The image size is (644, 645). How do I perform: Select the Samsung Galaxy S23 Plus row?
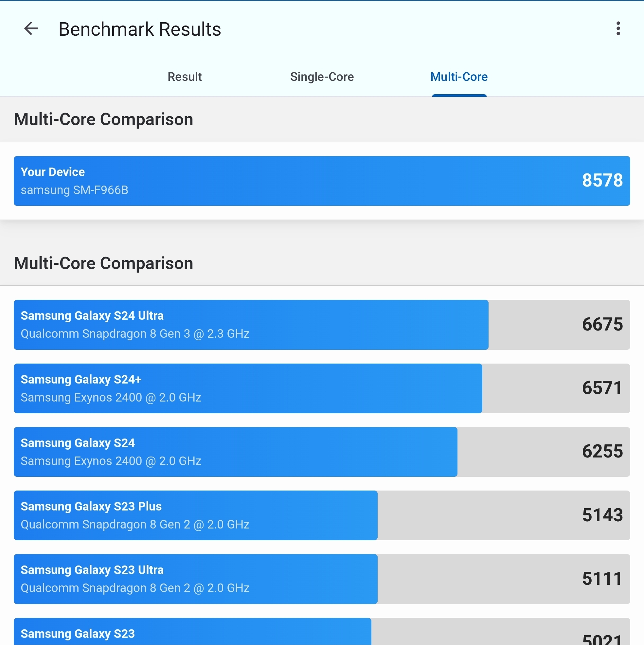point(322,515)
